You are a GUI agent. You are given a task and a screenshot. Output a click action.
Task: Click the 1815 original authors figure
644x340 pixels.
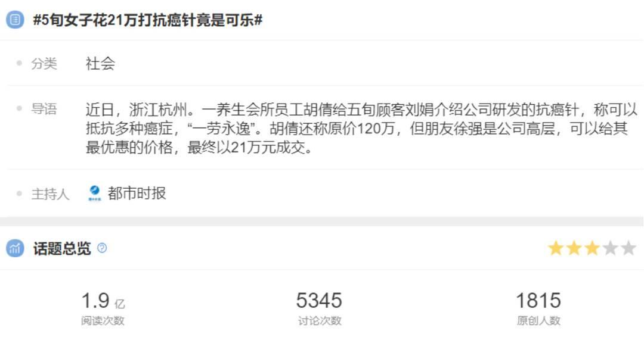(x=538, y=300)
